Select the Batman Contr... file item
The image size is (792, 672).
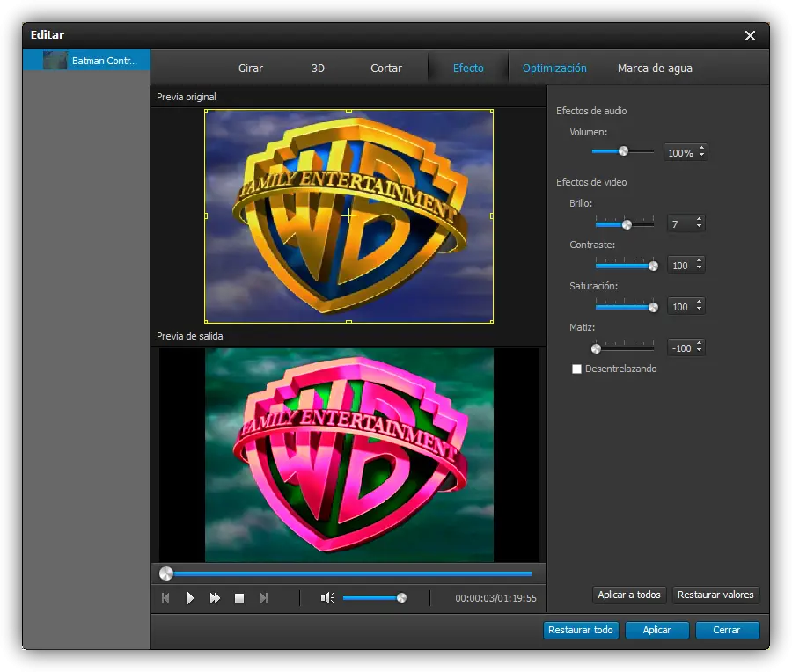(86, 61)
